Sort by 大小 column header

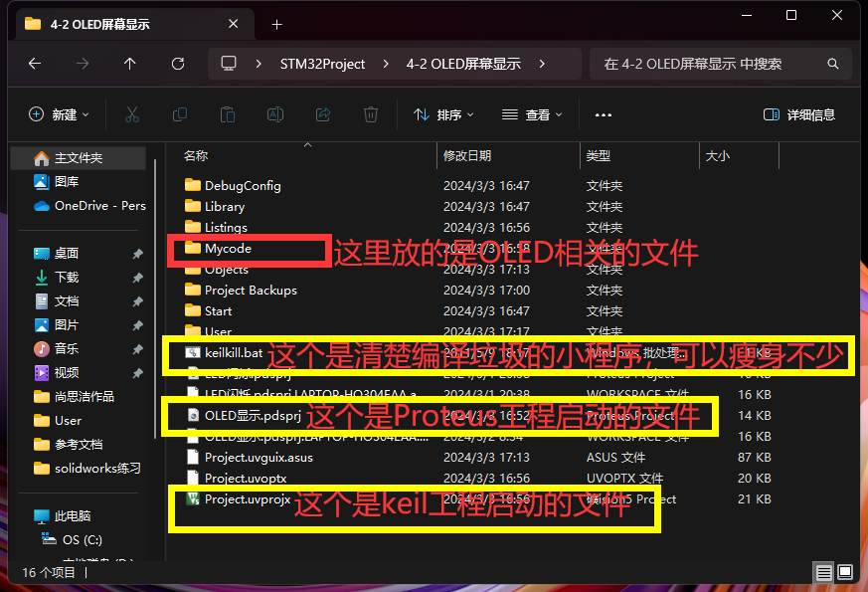[x=718, y=155]
